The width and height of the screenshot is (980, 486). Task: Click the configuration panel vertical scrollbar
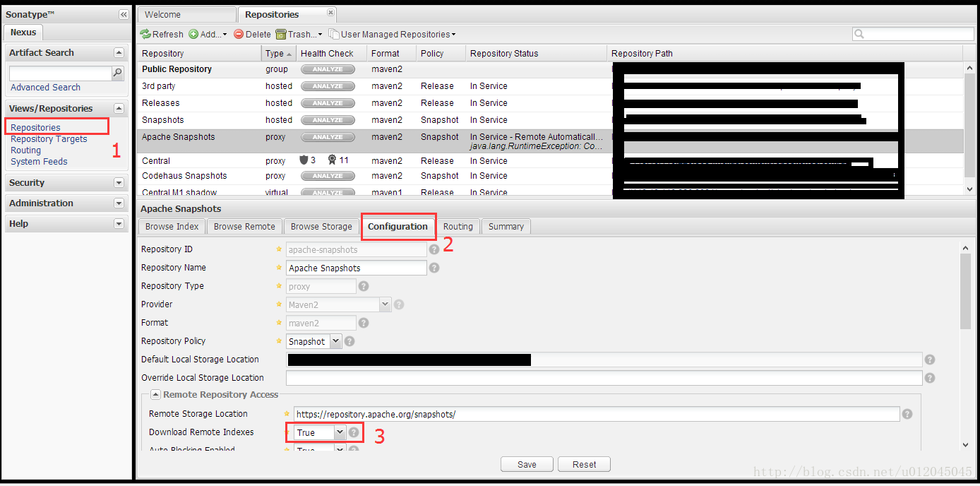pyautogui.click(x=966, y=291)
